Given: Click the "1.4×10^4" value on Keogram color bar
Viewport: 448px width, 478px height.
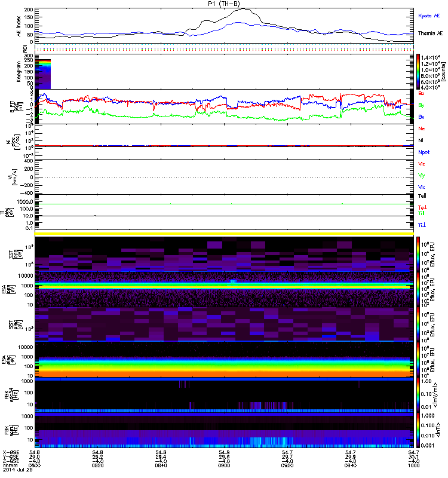Looking at the screenshot, I should click(430, 57).
